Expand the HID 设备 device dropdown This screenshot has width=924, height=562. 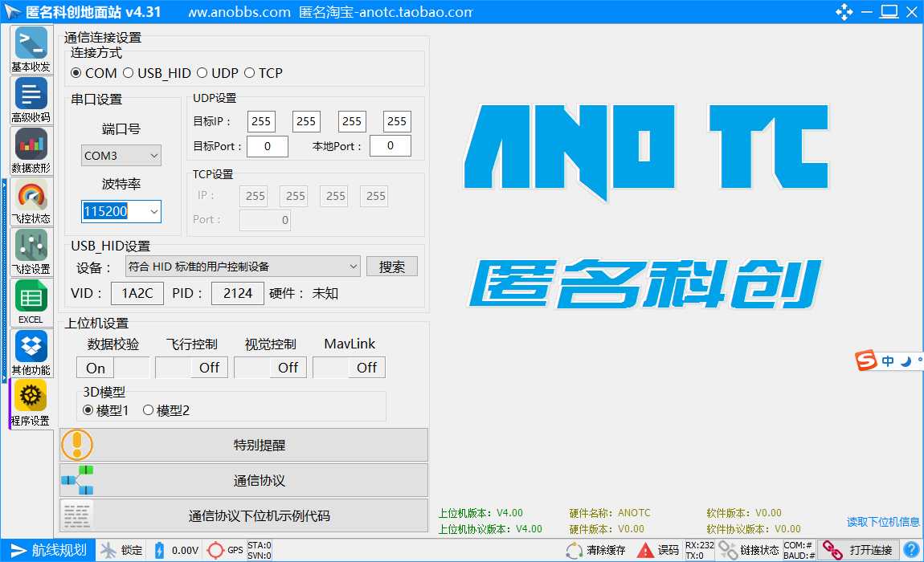point(242,267)
